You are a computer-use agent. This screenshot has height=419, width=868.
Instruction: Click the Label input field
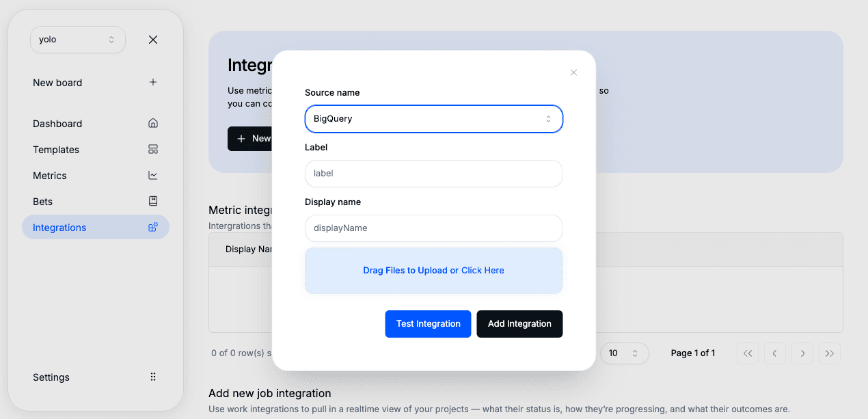pos(433,174)
